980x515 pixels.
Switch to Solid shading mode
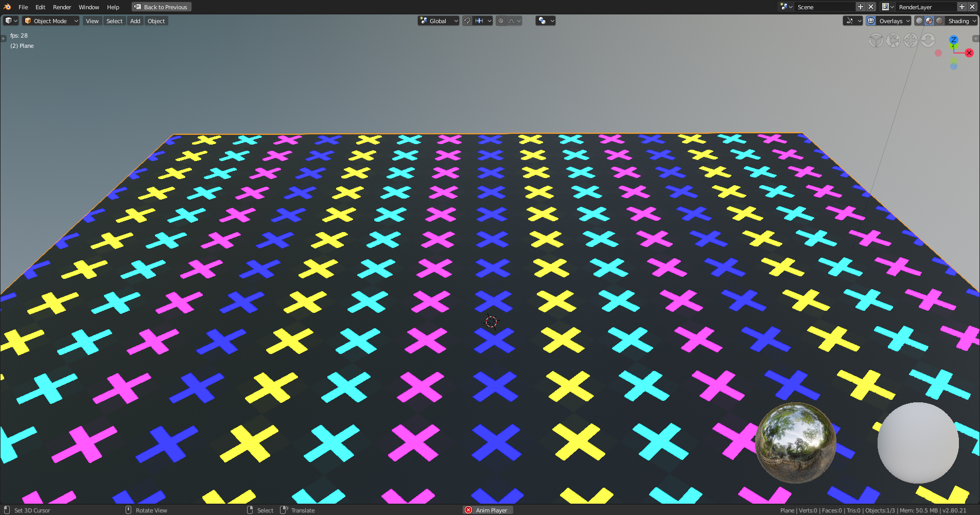919,21
